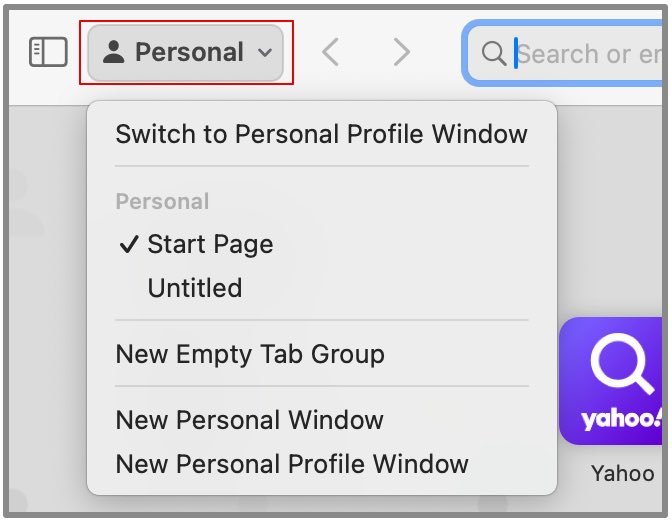
Task: Open the purple Yahoo favorite tile
Action: point(611,381)
